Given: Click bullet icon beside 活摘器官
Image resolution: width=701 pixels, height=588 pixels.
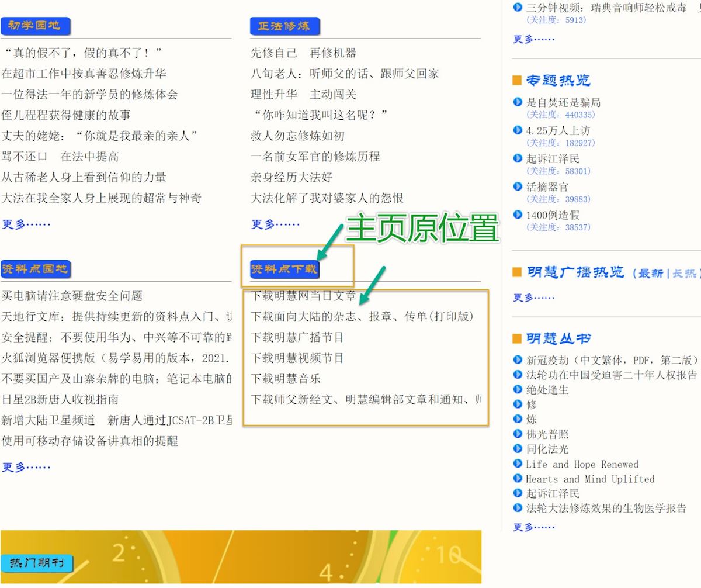Looking at the screenshot, I should click(517, 187).
